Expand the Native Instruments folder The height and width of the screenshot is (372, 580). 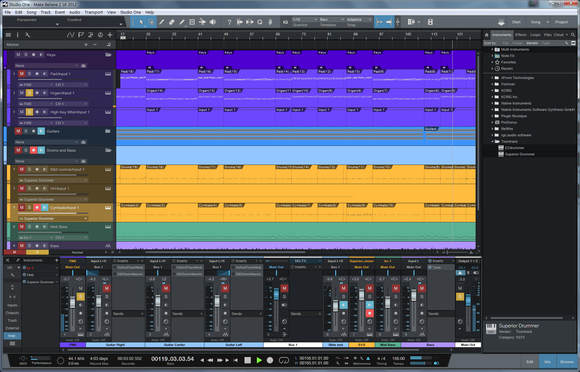click(x=492, y=103)
